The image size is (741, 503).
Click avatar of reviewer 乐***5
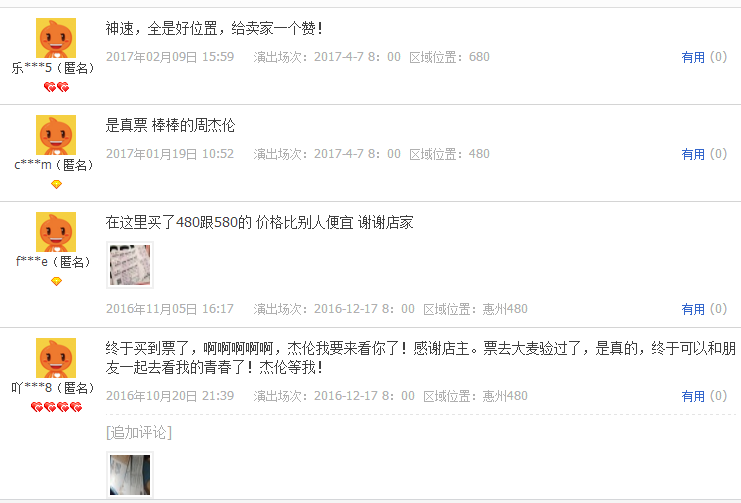click(x=56, y=38)
